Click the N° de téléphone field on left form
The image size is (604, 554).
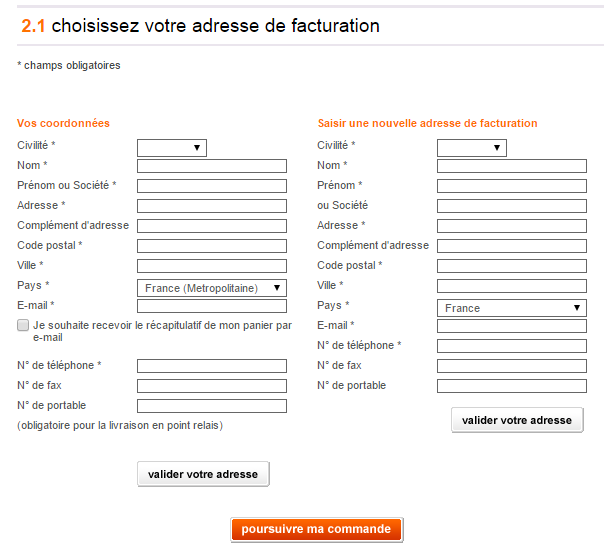[212, 366]
